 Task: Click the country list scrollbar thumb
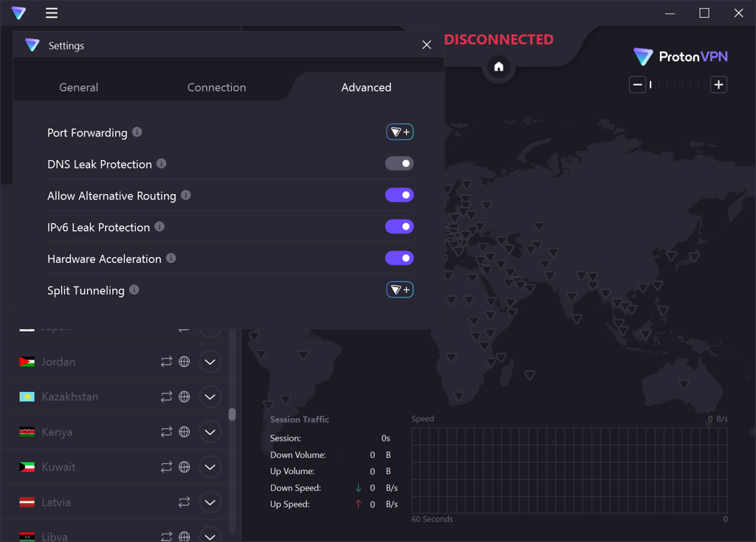[x=232, y=414]
